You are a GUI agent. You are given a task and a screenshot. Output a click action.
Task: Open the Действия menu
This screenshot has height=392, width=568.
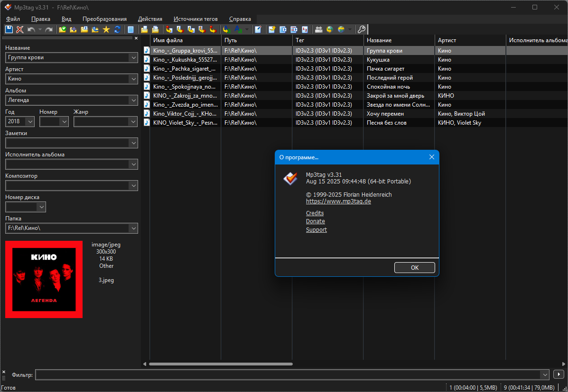(150, 19)
